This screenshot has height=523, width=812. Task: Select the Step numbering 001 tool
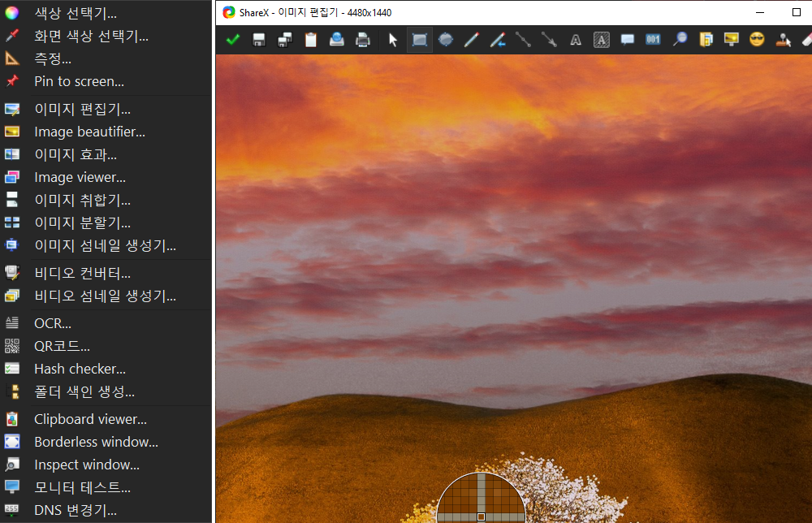point(653,39)
